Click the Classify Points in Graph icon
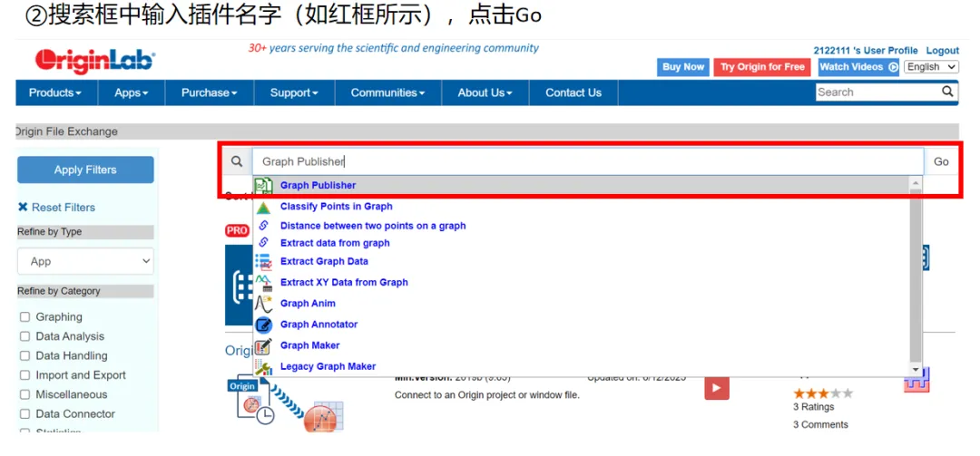This screenshot has height=456, width=980. tap(263, 208)
